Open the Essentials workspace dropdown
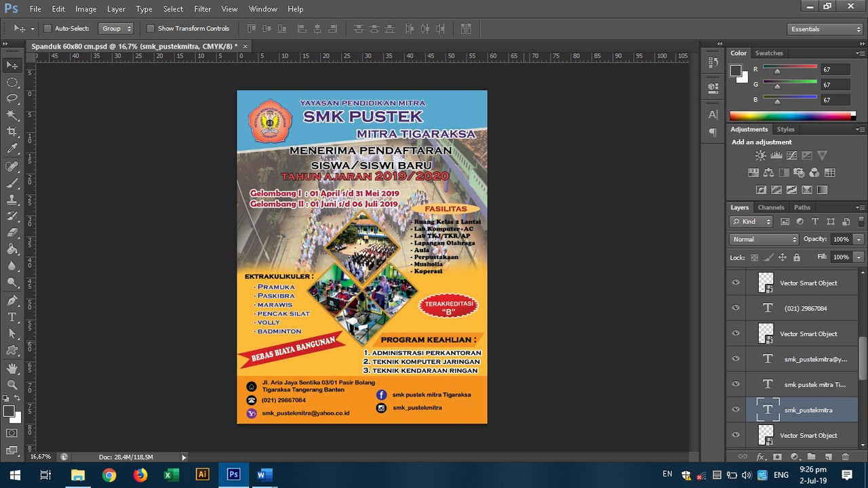 pos(825,29)
